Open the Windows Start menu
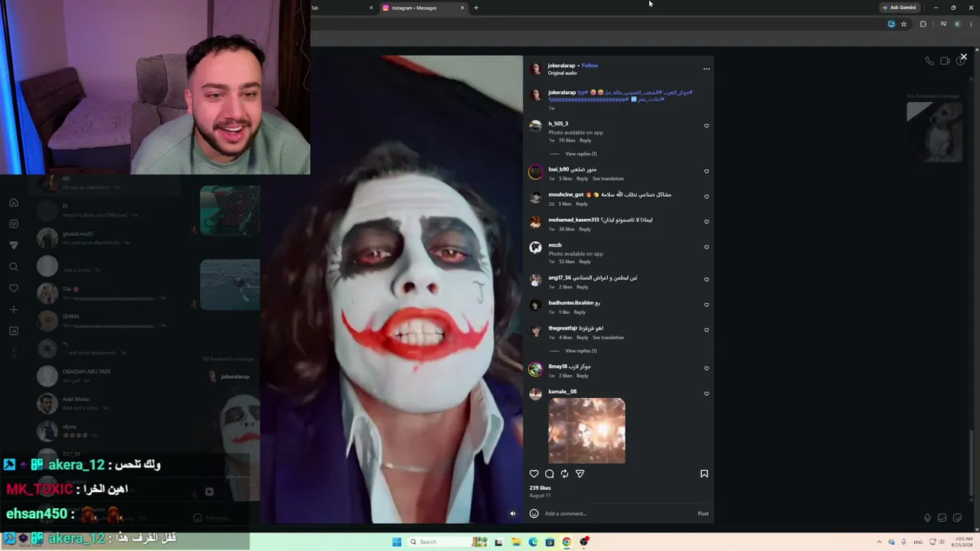Screen dimensions: 980x551 [397, 542]
